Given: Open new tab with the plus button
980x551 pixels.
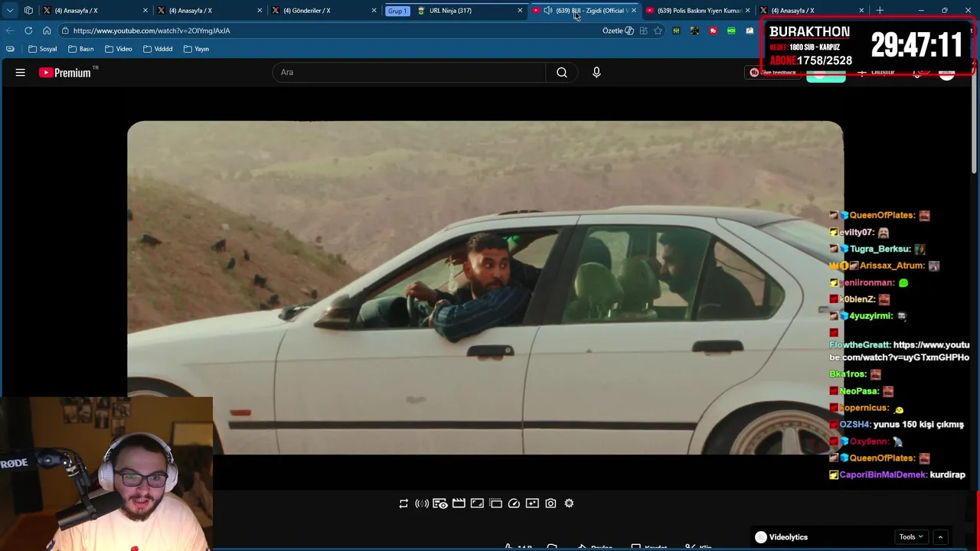Looking at the screenshot, I should [x=880, y=11].
